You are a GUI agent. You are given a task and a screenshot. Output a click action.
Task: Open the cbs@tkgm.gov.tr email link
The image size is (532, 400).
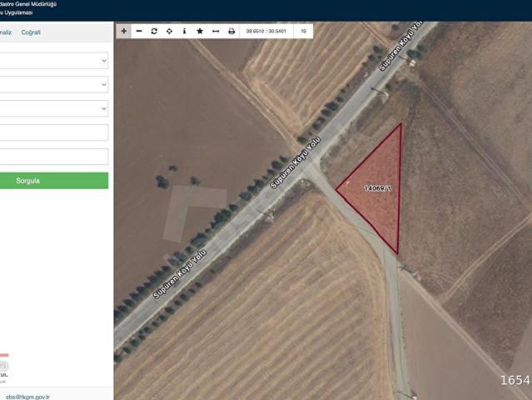coord(27,397)
